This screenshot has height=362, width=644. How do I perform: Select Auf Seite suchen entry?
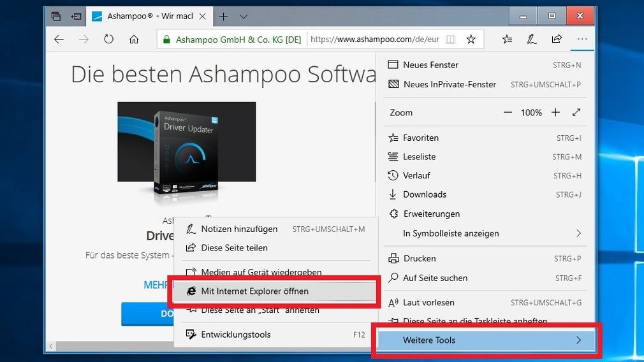(x=484, y=278)
